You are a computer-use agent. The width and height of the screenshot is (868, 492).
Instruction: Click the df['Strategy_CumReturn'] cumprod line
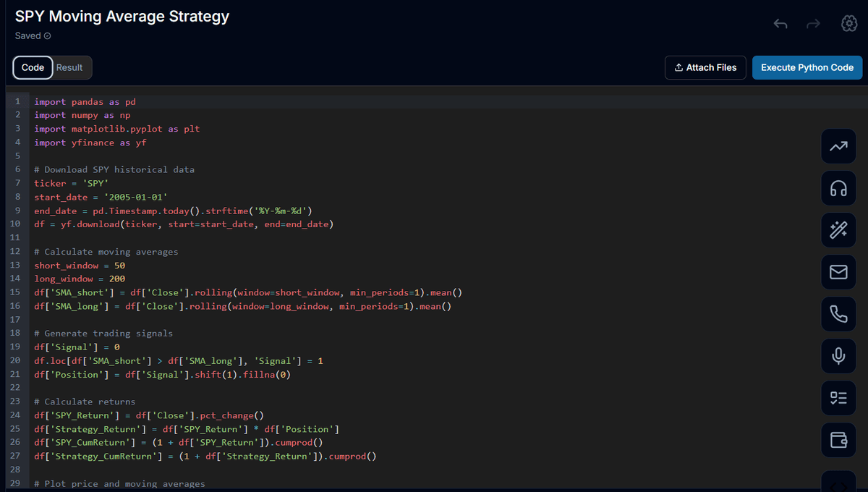click(205, 456)
